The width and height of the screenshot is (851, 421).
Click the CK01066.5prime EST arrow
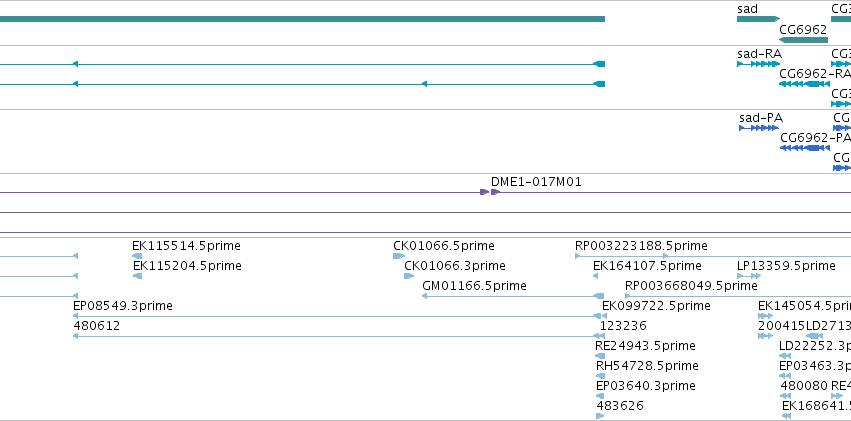[399, 256]
